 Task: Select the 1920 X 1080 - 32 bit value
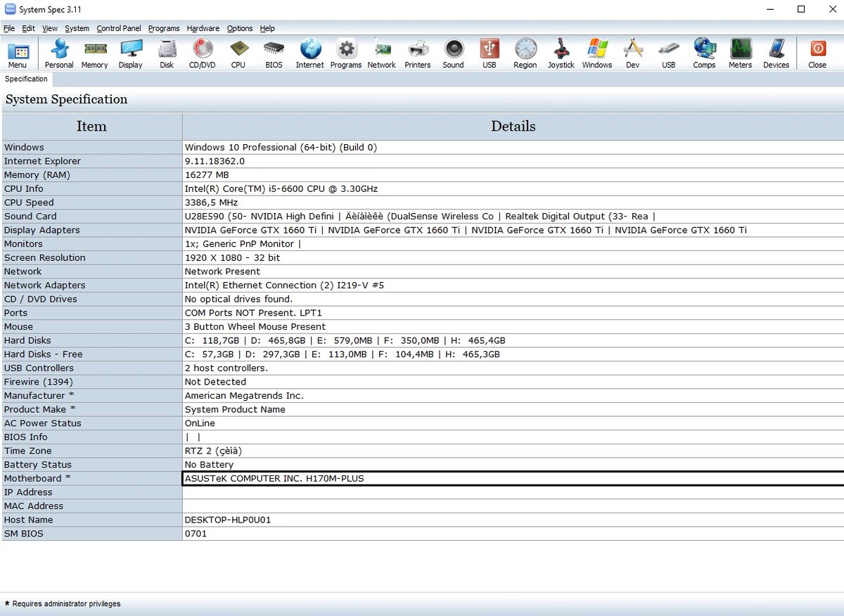(x=513, y=257)
